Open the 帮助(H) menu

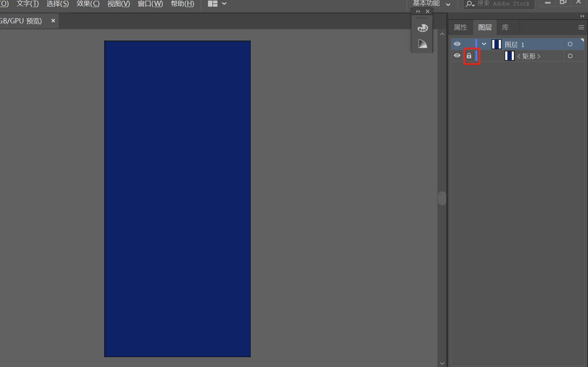182,4
